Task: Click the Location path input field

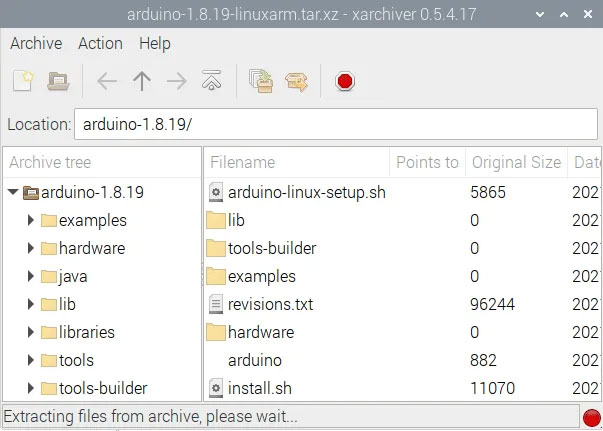Action: pyautogui.click(x=336, y=124)
